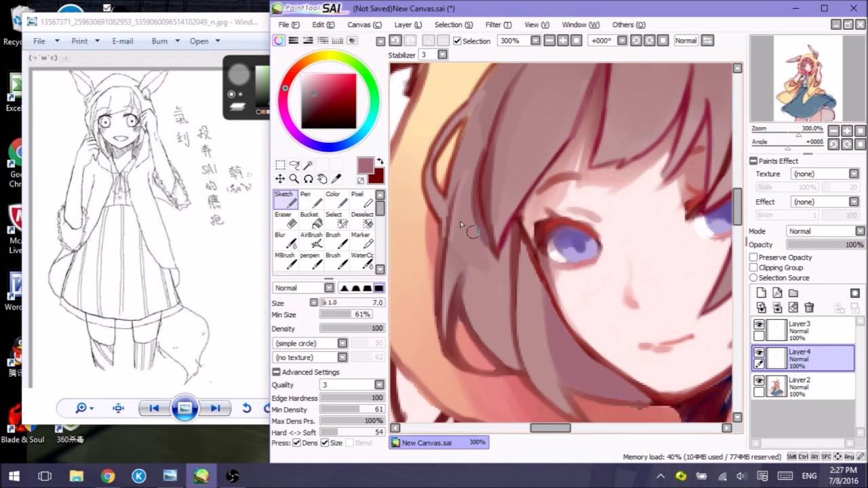This screenshot has width=868, height=488.
Task: Select the WaterColor brush tool
Action: (362, 260)
